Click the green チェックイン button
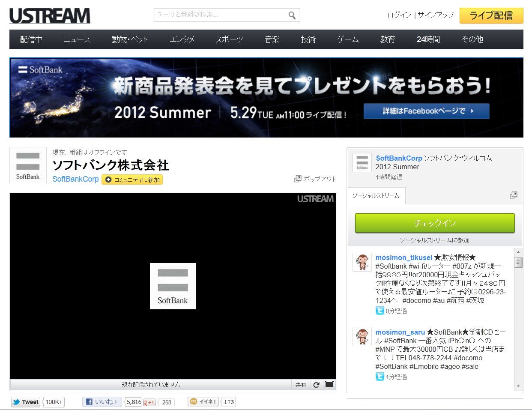 [x=435, y=223]
